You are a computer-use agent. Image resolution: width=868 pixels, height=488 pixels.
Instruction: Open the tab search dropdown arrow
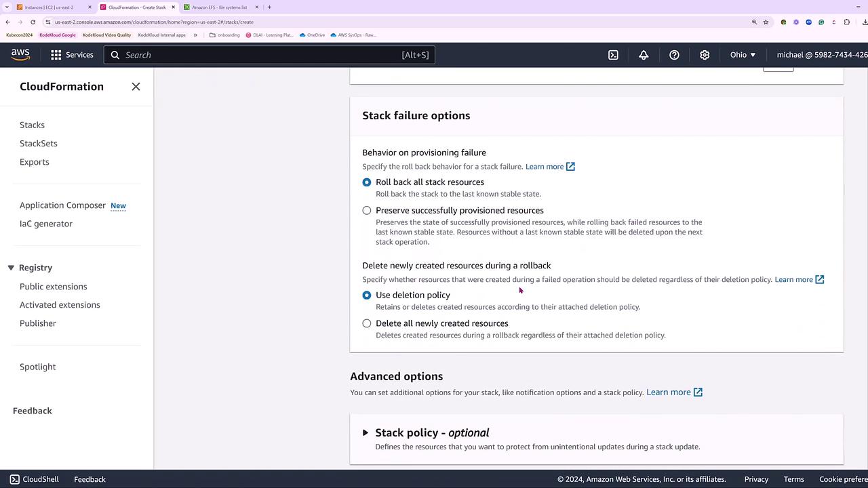[6, 7]
